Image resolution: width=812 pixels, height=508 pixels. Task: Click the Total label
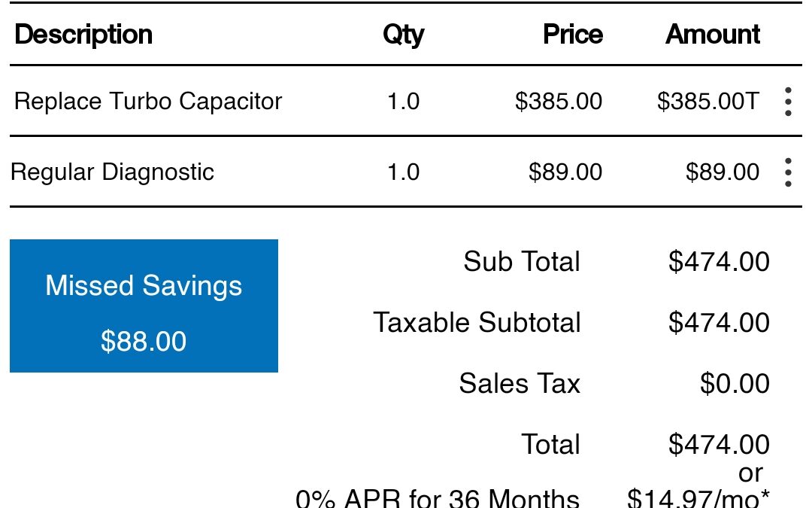550,445
